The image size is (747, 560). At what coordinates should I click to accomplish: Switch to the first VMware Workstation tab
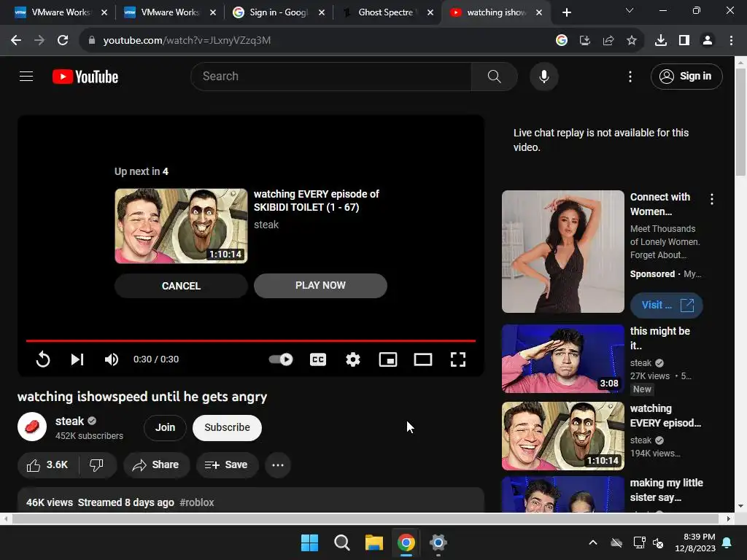[x=60, y=12]
